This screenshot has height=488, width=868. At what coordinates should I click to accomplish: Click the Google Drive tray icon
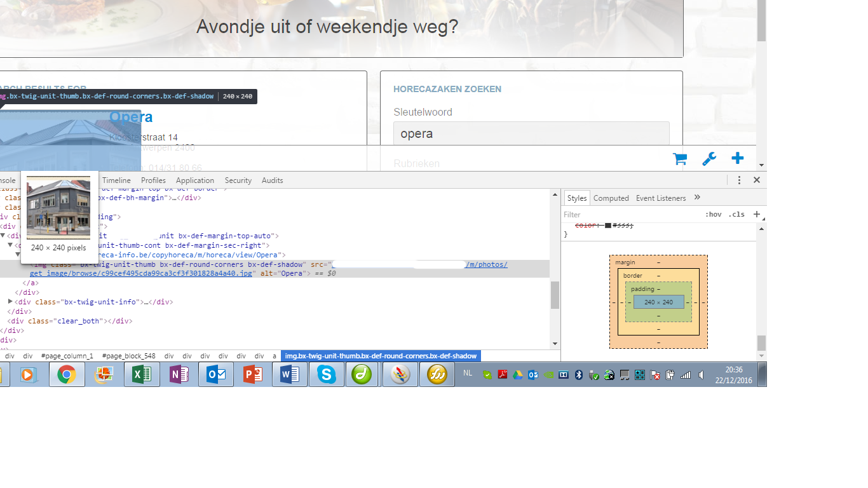[x=518, y=375]
